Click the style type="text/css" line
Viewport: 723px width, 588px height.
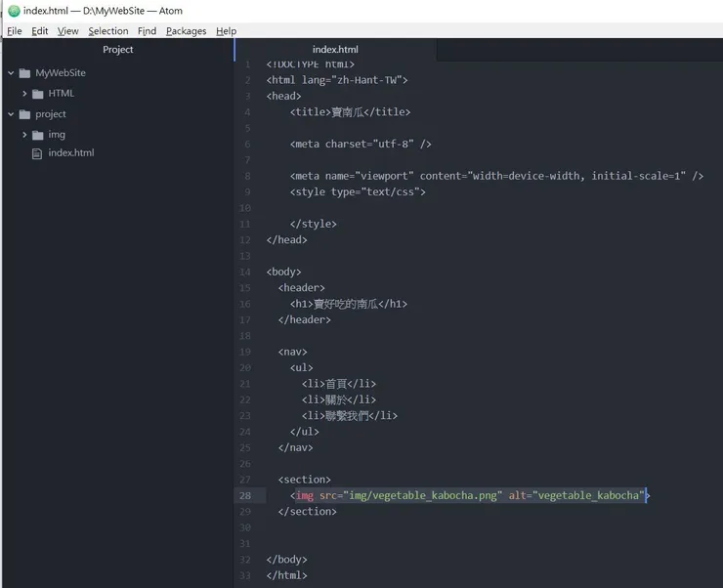[x=358, y=191]
